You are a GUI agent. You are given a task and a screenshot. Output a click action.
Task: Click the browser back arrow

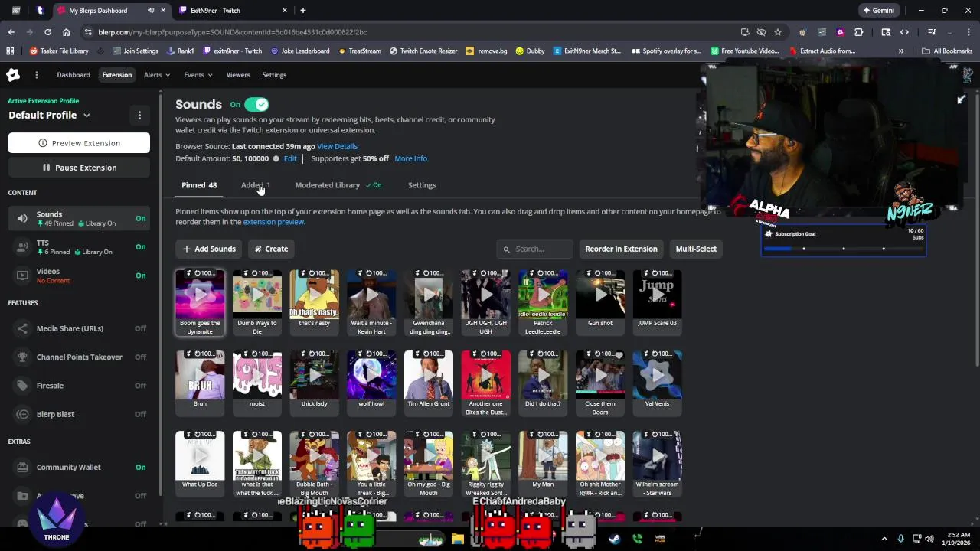(x=11, y=32)
